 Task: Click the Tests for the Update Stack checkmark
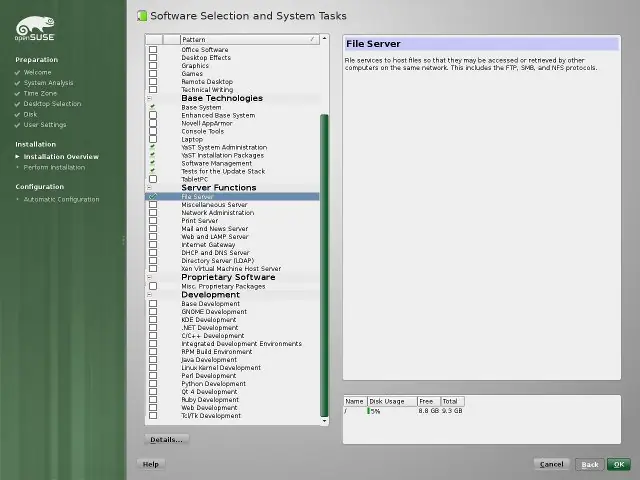click(153, 171)
